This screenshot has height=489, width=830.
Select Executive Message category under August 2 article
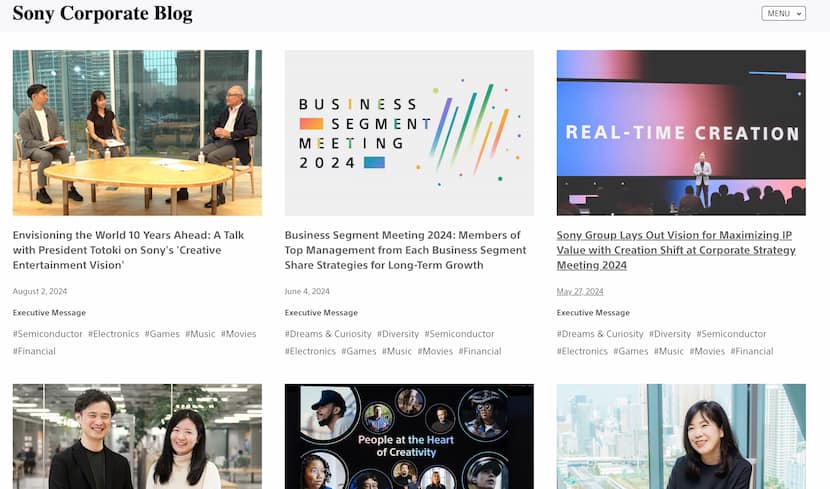click(x=49, y=313)
